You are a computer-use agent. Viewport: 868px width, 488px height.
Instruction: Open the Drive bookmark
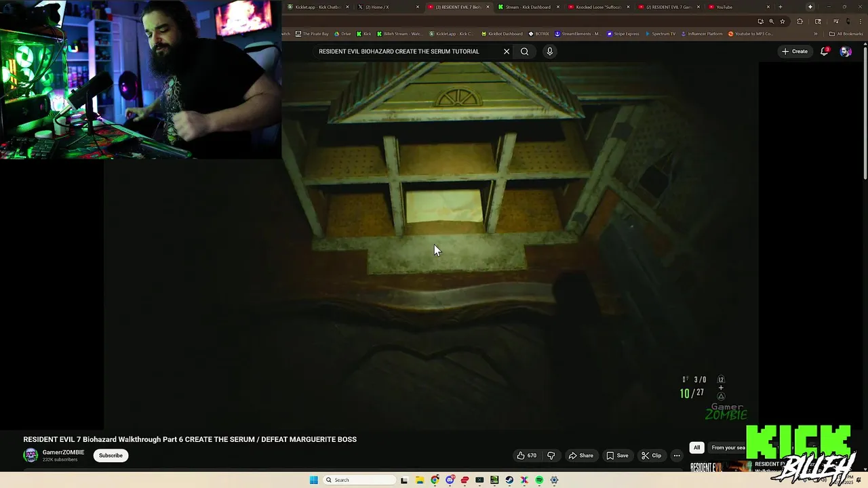pyautogui.click(x=342, y=34)
